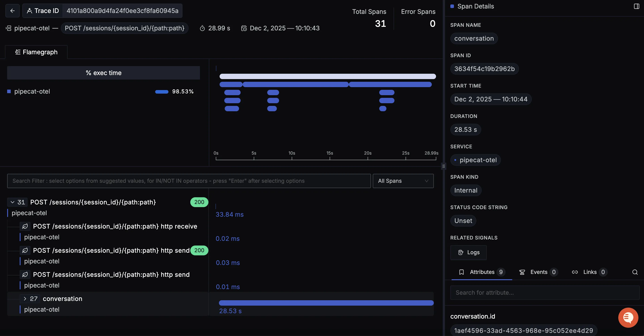
Task: Click the blue swatch next to pipecat-otel legend
Action: tap(9, 91)
